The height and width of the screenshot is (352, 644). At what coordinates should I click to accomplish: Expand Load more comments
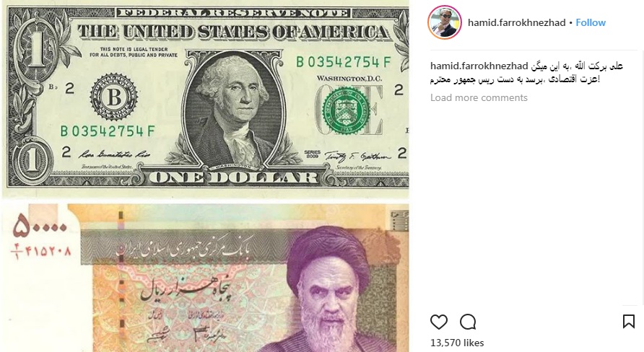[x=479, y=97]
